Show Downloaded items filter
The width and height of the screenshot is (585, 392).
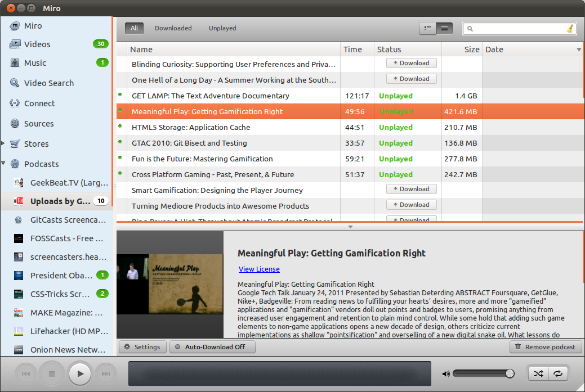173,28
